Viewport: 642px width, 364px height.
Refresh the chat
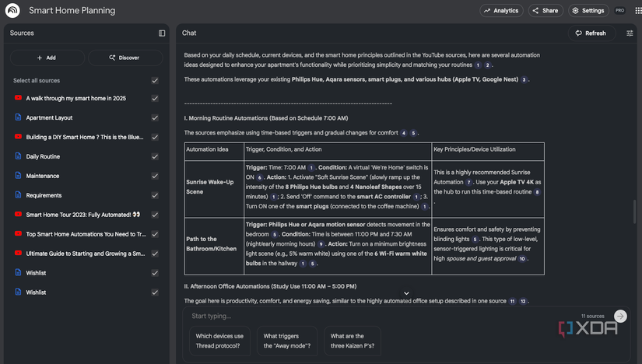(x=591, y=33)
